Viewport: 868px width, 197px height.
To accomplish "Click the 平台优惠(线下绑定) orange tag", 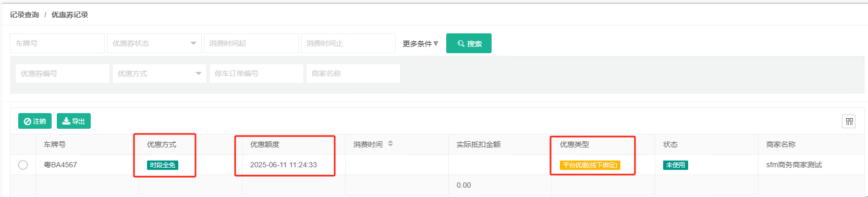I will tap(590, 165).
